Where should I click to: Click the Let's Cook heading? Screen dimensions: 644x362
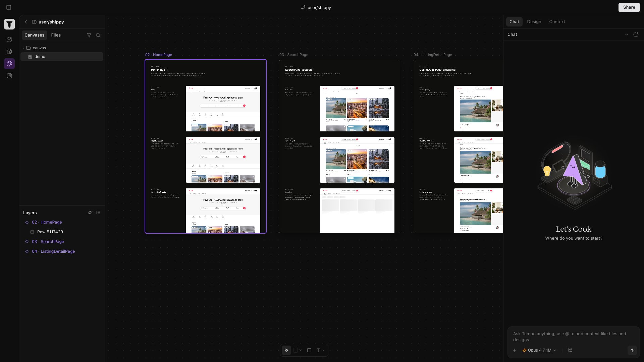574,229
